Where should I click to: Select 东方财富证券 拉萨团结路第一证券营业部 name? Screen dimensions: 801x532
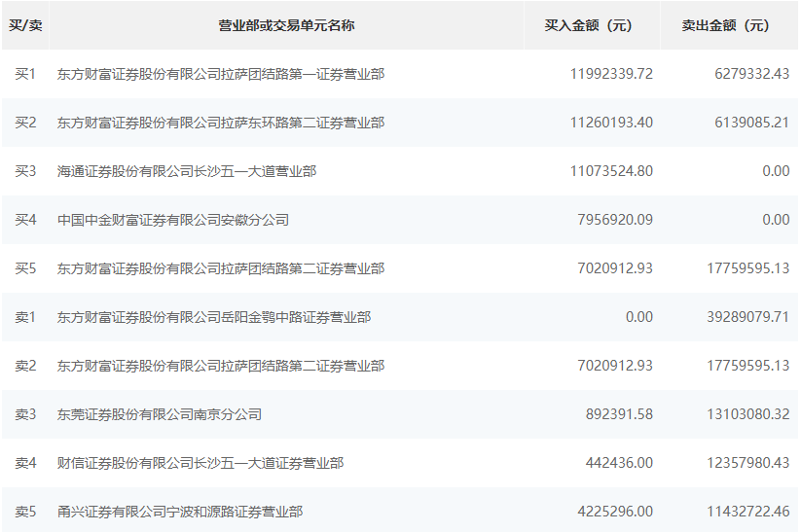pos(221,74)
